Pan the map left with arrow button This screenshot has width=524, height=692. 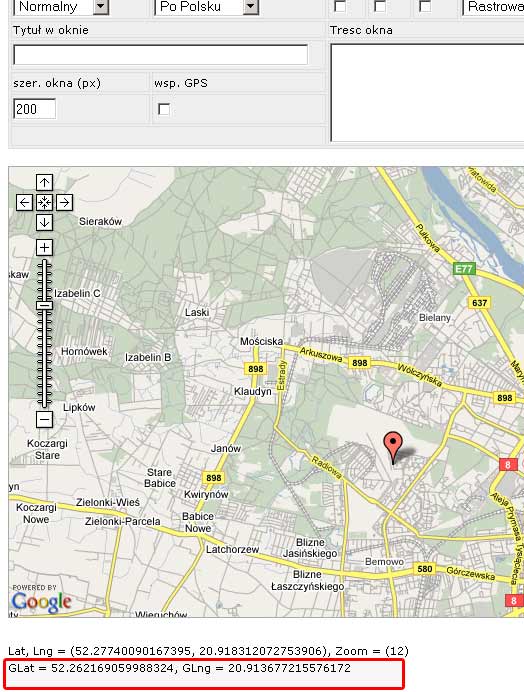[x=24, y=203]
